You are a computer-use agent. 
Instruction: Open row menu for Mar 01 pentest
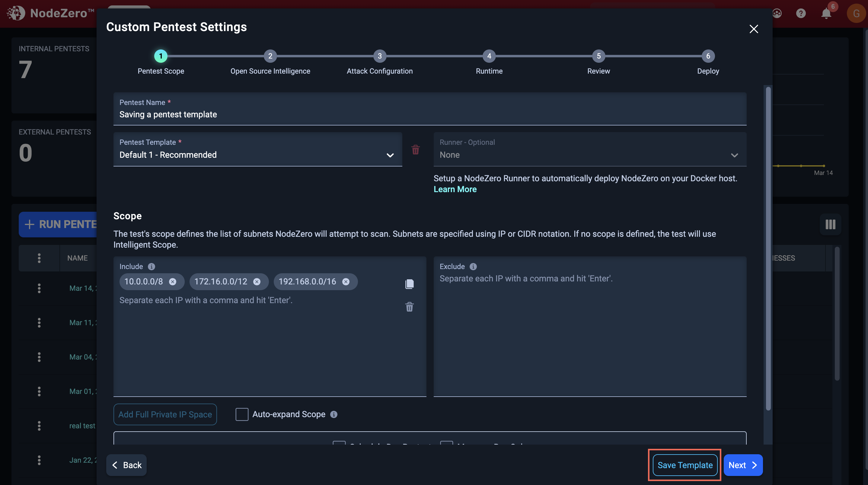[39, 391]
